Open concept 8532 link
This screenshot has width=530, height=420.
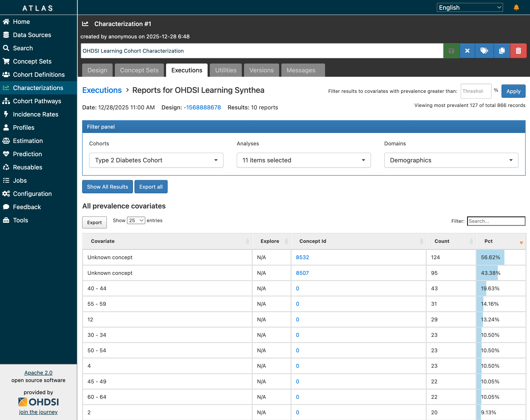point(302,257)
